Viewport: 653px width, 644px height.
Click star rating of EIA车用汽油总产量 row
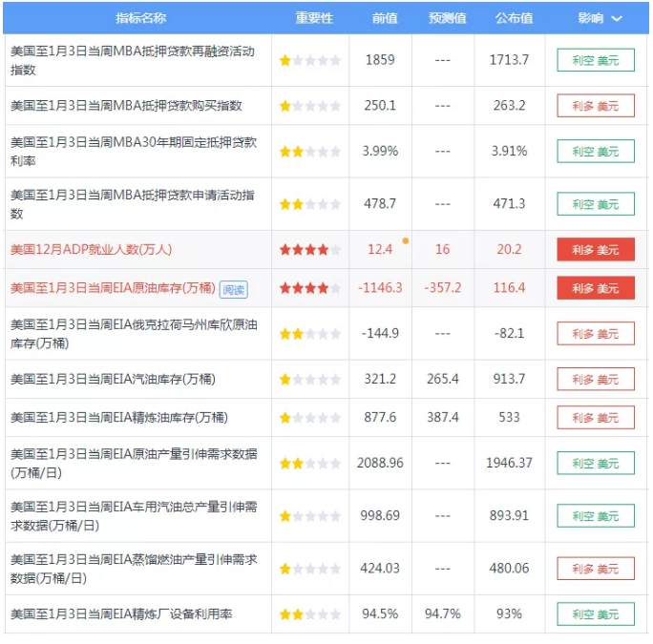point(310,516)
